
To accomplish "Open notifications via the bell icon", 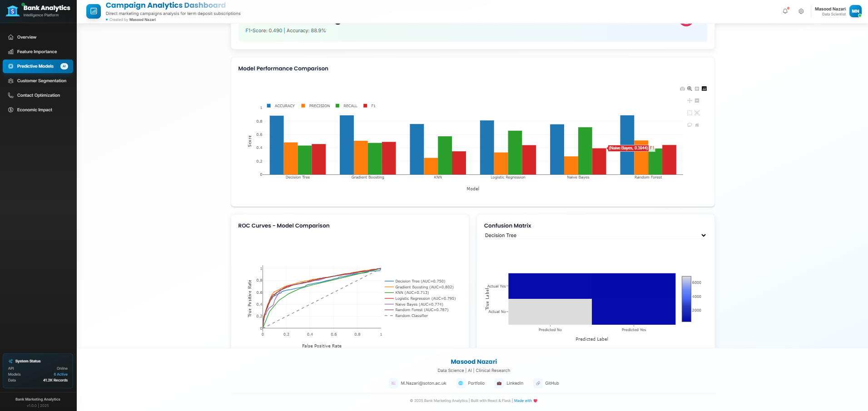I will tap(785, 11).
